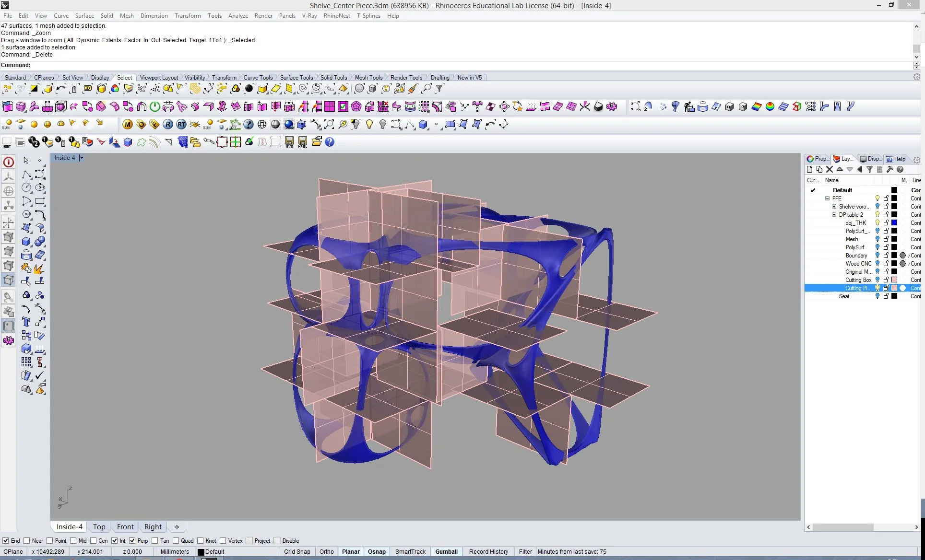The width and height of the screenshot is (925, 560).
Task: Click the Gumball status bar button
Action: tap(446, 552)
